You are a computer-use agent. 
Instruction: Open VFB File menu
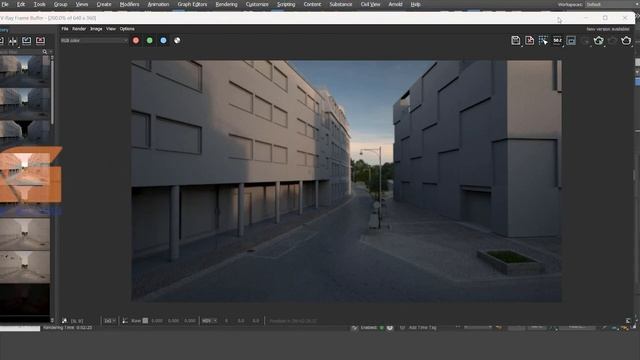point(65,29)
